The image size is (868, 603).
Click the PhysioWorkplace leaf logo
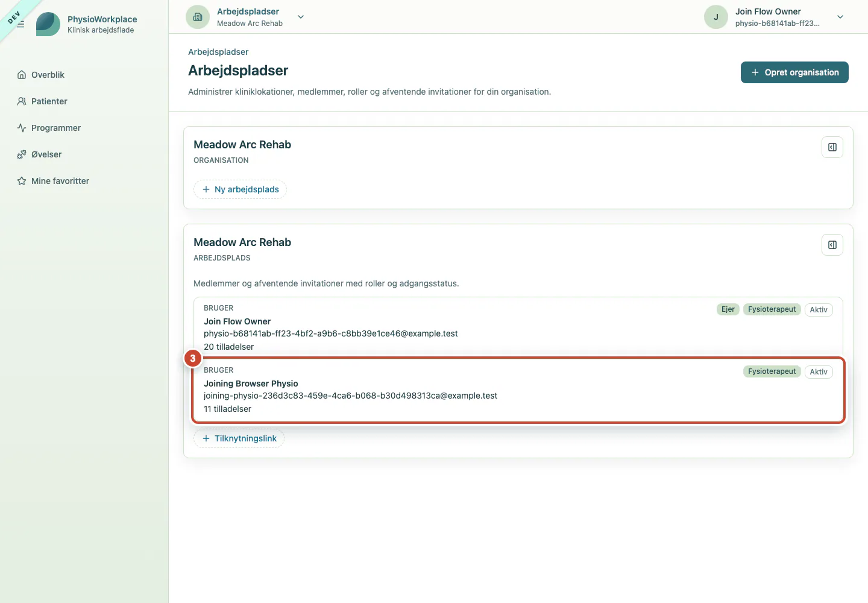click(48, 24)
